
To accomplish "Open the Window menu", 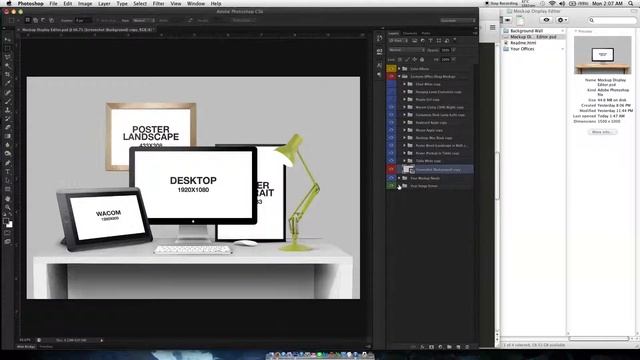I will 196,3.
